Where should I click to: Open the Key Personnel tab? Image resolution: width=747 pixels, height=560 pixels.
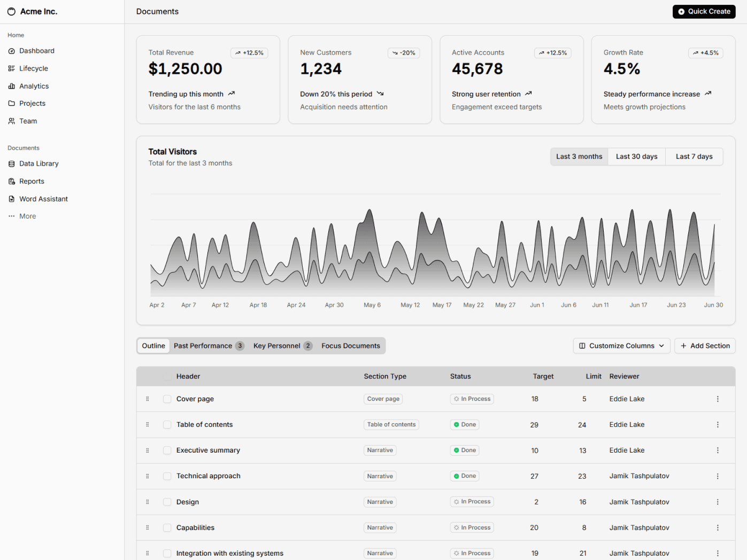[282, 346]
